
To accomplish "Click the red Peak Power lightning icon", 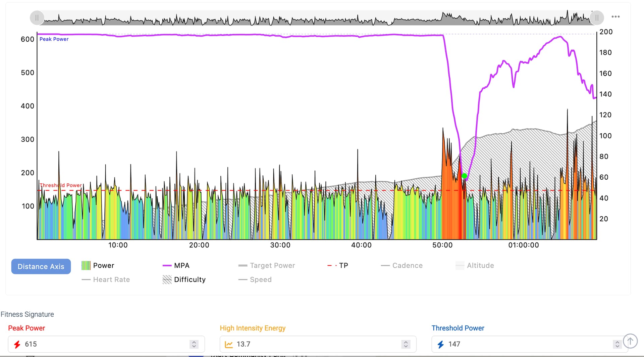I will tap(17, 344).
